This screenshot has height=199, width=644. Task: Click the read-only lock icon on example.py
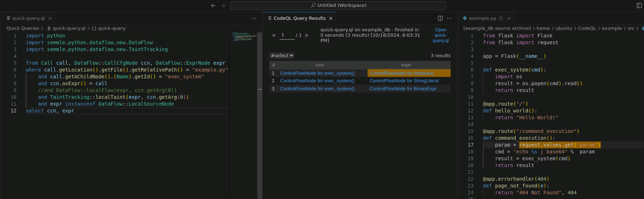point(501,18)
